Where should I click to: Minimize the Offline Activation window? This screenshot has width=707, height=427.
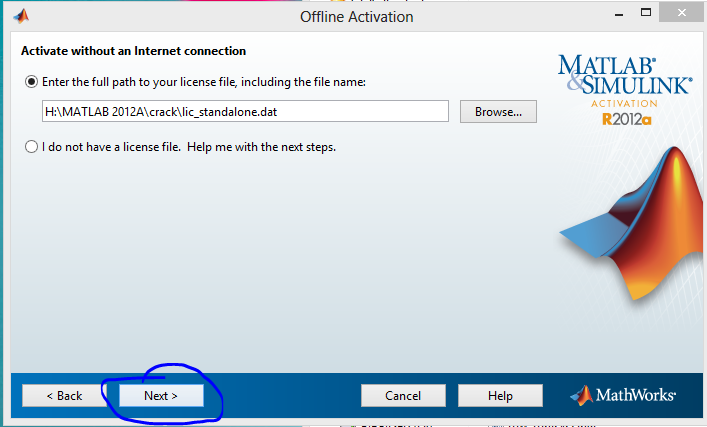tap(619, 14)
